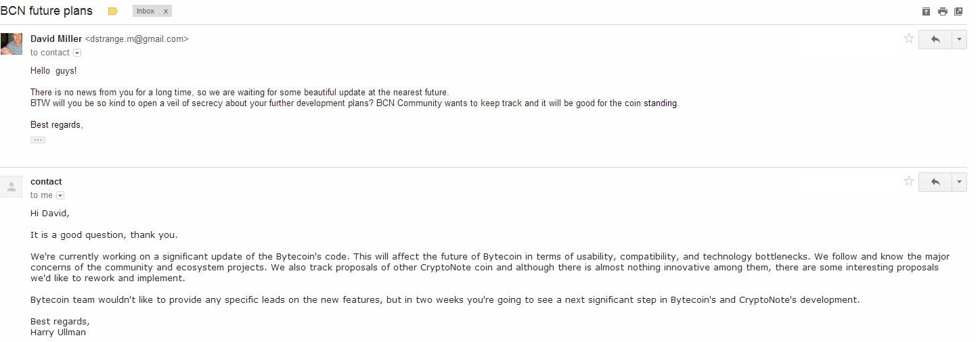Viewport: 980px width, 342px height.
Task: Click the contact sender's blank avatar
Action: click(12, 187)
